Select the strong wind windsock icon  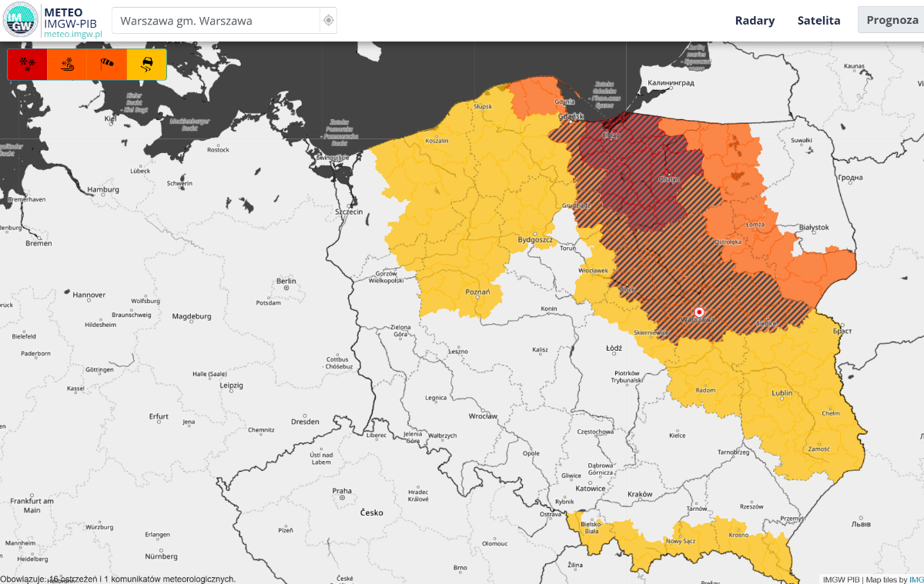click(107, 65)
